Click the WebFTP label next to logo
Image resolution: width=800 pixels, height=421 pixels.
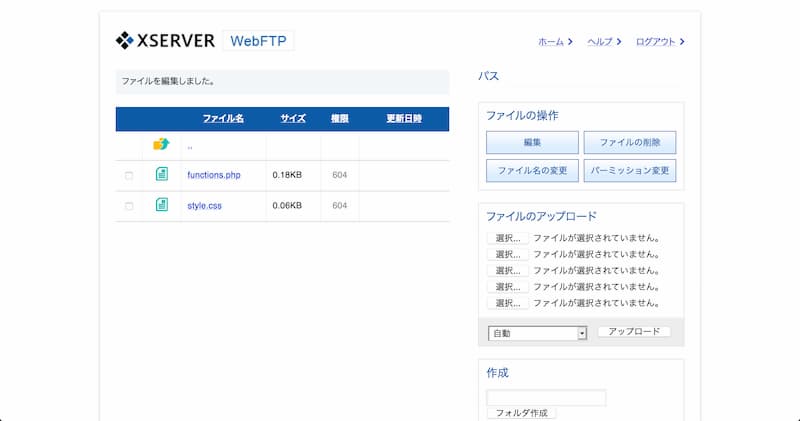pyautogui.click(x=258, y=41)
